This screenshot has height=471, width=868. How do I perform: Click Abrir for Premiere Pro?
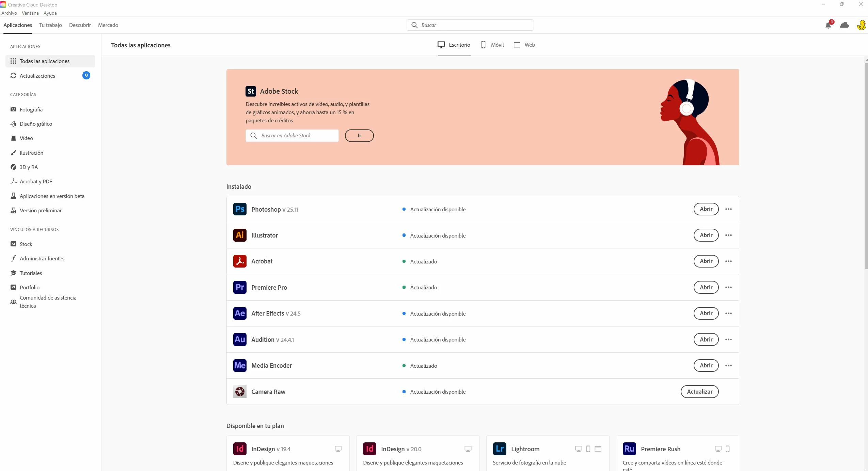tap(706, 287)
